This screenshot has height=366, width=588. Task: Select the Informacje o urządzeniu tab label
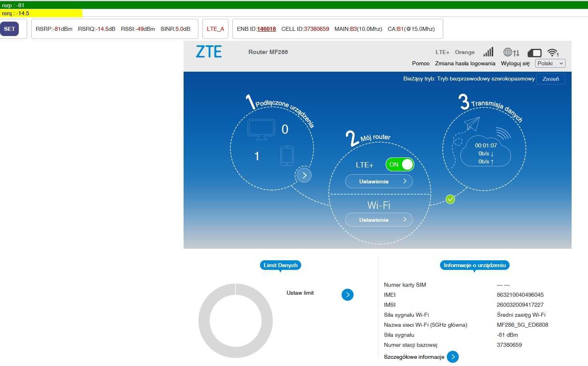[474, 265]
